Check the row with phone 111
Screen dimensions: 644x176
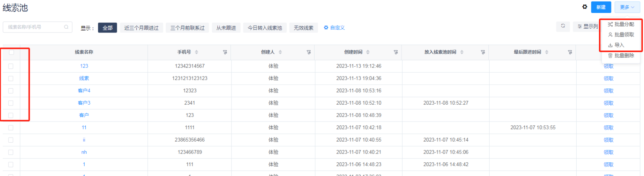click(x=11, y=165)
